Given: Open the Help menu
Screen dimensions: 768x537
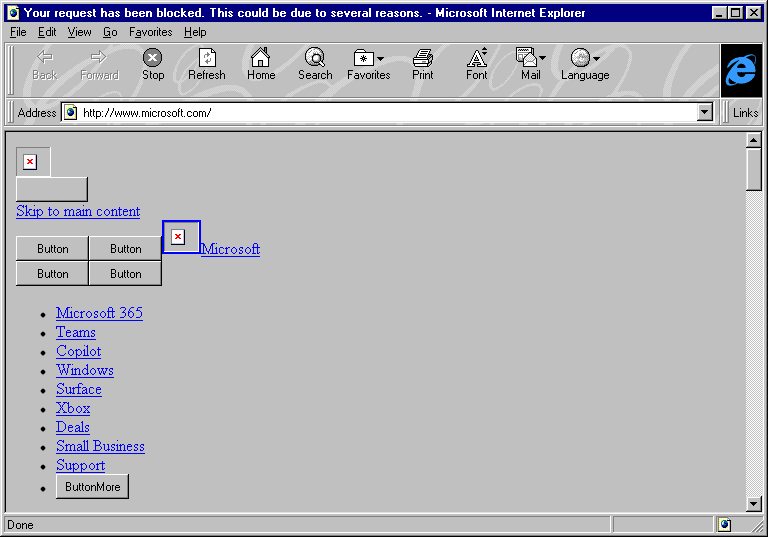Looking at the screenshot, I should [x=195, y=32].
